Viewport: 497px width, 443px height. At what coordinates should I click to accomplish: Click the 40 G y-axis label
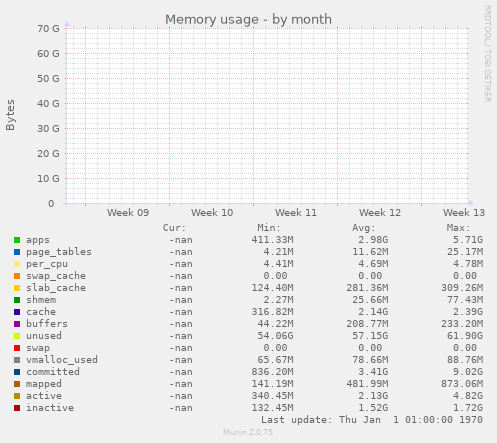[48, 104]
